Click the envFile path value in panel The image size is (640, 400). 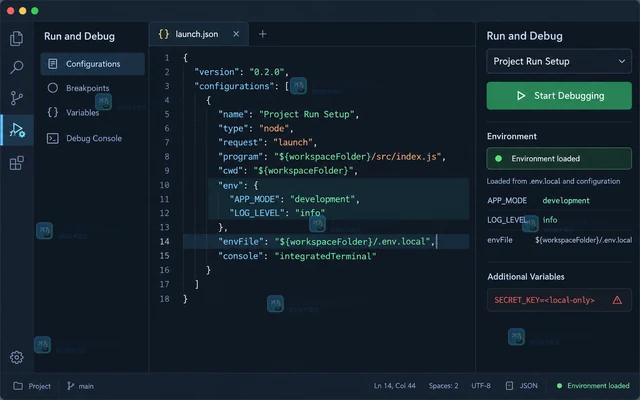pos(583,240)
